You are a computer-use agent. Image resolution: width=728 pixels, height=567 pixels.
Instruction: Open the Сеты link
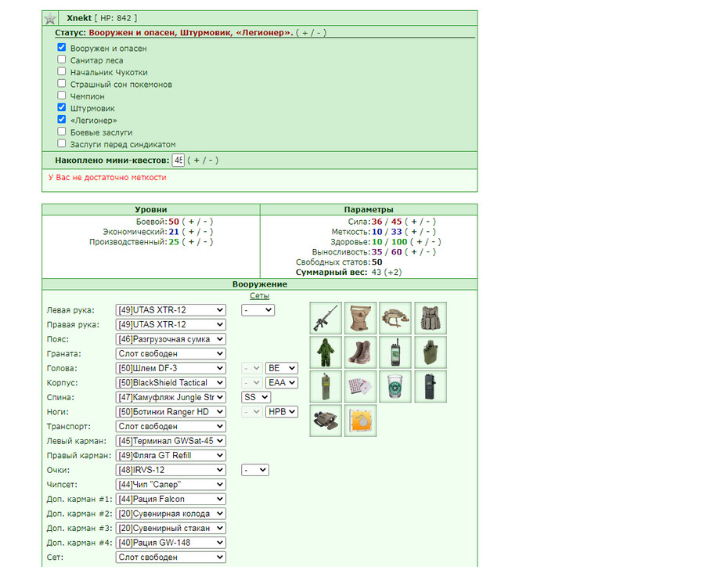pos(260,296)
